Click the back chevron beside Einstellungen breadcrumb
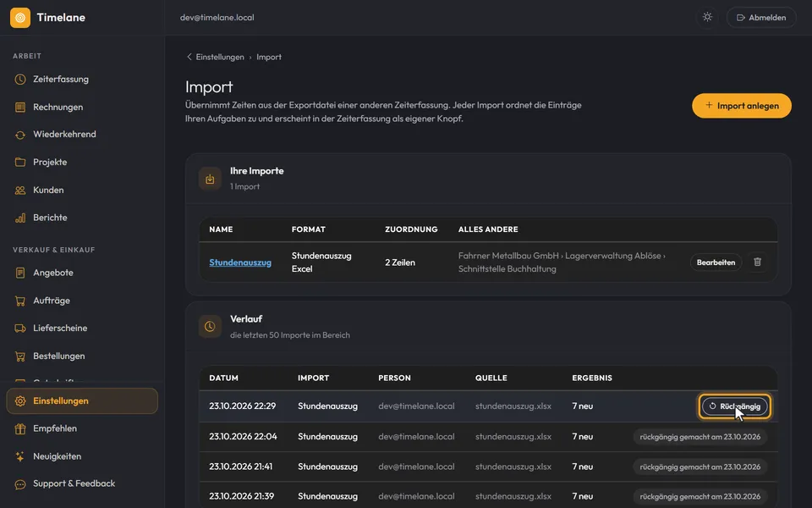This screenshot has height=508, width=812. point(189,57)
